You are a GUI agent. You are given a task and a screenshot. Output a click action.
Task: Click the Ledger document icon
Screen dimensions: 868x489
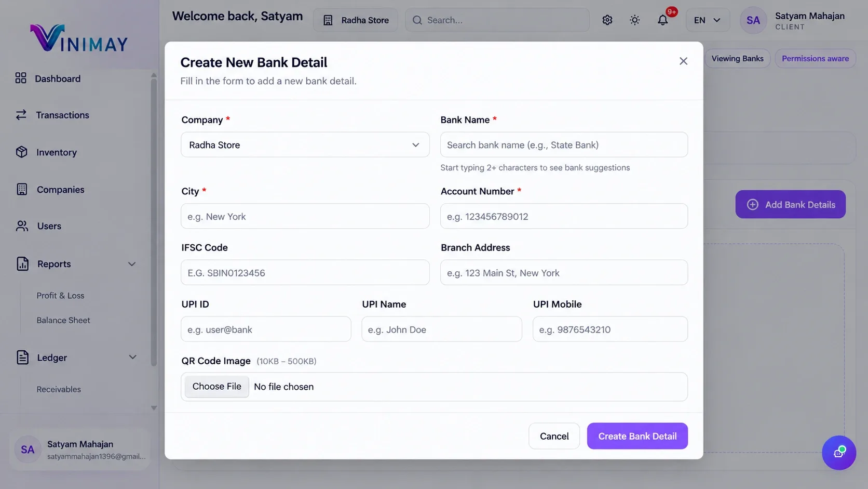coord(22,357)
